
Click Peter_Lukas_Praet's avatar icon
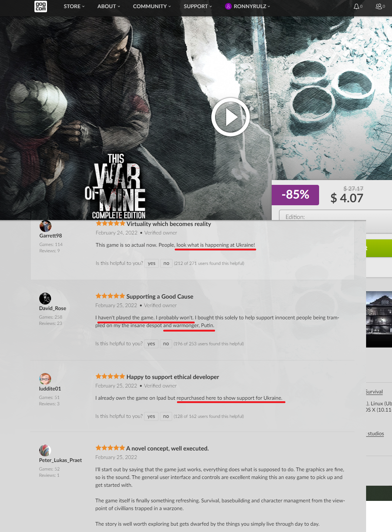[x=45, y=450]
